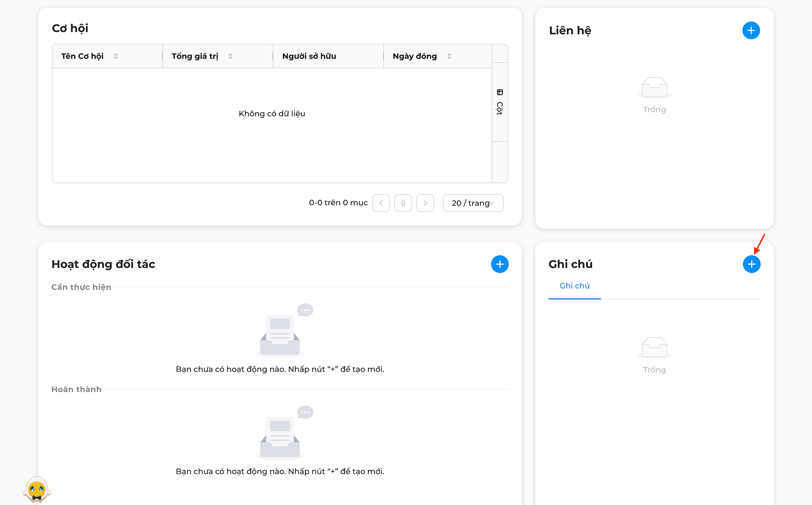Image resolution: width=812 pixels, height=505 pixels.
Task: Click the page number 0 box
Action: pos(403,203)
